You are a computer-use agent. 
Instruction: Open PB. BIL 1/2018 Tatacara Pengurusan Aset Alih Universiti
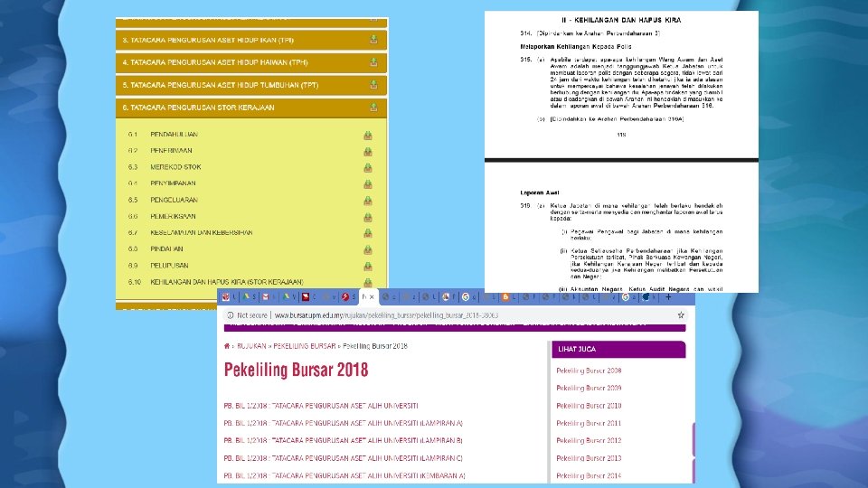coord(320,406)
